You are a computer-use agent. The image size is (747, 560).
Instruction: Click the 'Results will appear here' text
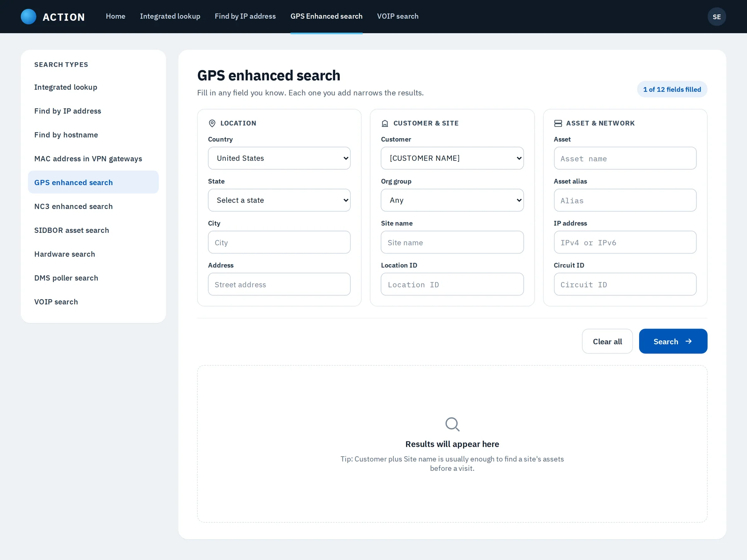(x=452, y=444)
